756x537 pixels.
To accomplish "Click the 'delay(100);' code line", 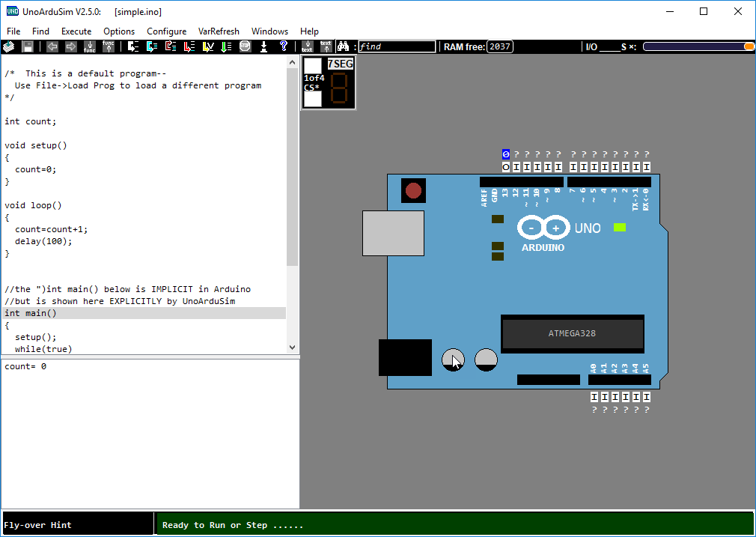I will (x=43, y=241).
